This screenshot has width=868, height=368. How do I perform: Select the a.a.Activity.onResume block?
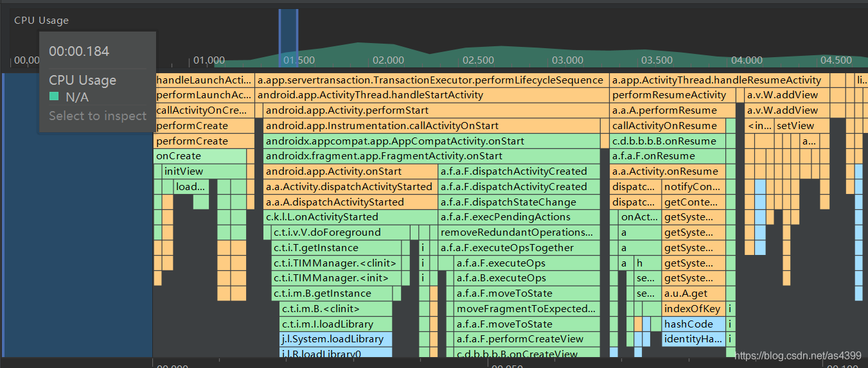coord(668,171)
